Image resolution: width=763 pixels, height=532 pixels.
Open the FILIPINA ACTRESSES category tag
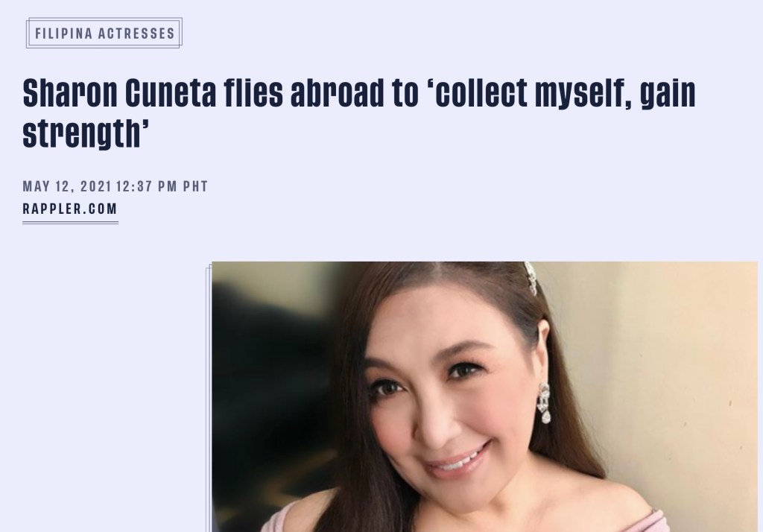104,33
